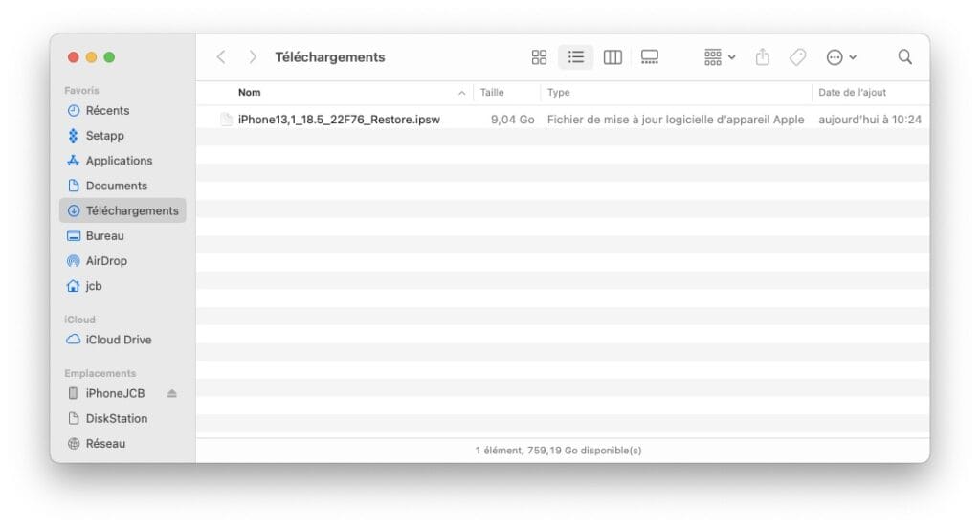Screen dimensions: 980x529
Task: Switch to gallery view
Action: pyautogui.click(x=650, y=57)
